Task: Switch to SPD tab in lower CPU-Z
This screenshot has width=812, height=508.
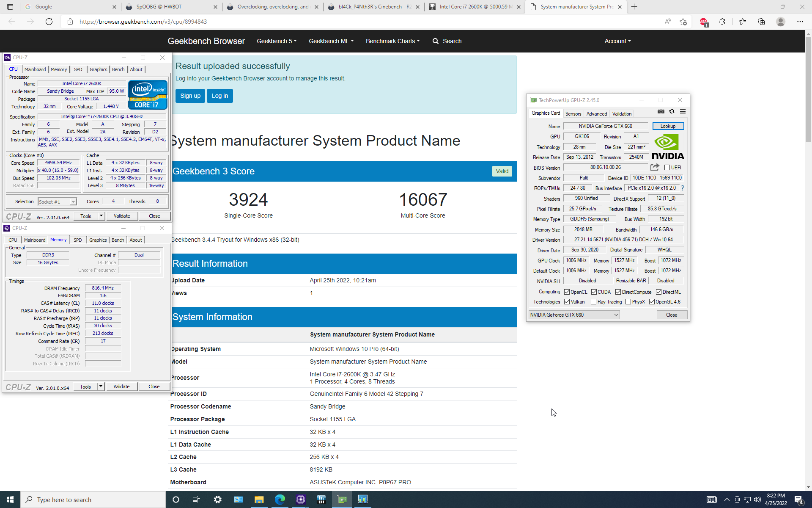Action: click(x=78, y=240)
